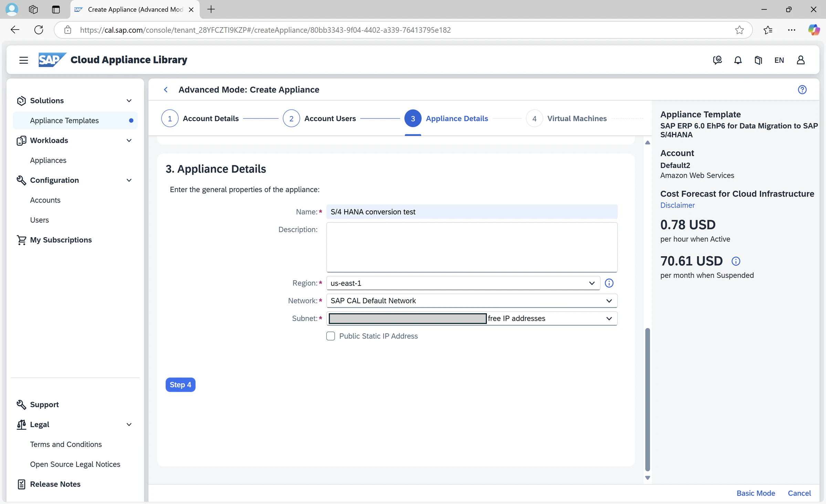The width and height of the screenshot is (826, 504).
Task: Open My Subscriptions page
Action: [61, 240]
